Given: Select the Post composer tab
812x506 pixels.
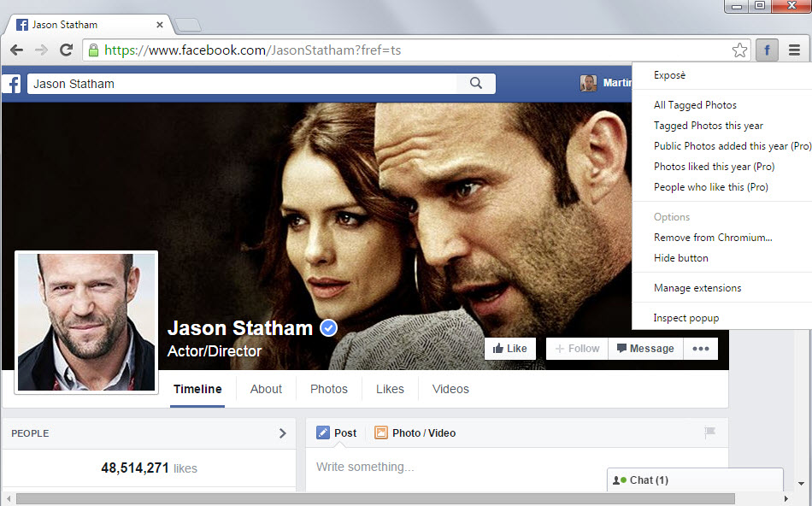Looking at the screenshot, I should click(337, 433).
